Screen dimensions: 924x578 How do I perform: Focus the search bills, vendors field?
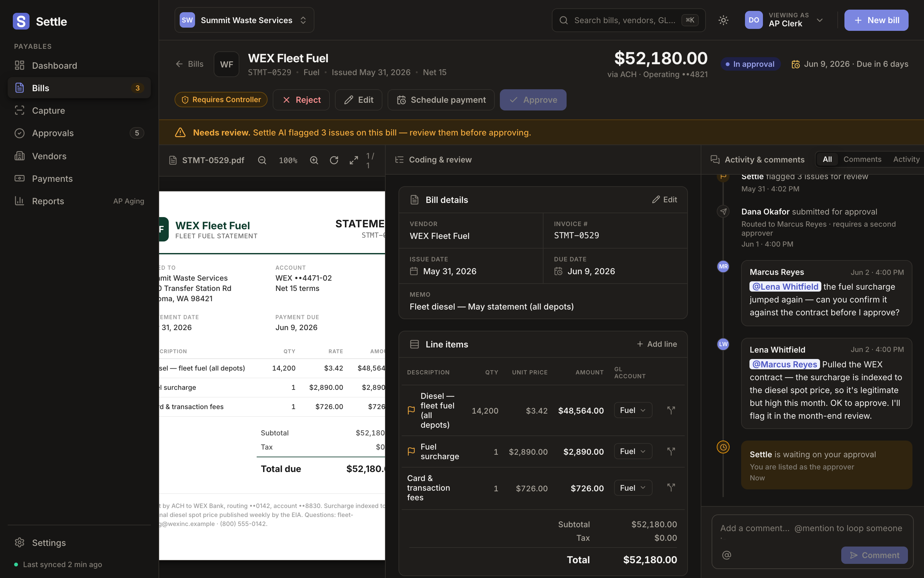click(x=629, y=20)
